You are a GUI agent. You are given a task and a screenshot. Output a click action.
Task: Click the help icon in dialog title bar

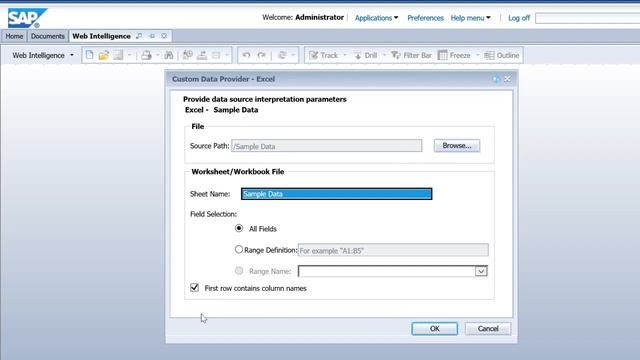click(496, 79)
